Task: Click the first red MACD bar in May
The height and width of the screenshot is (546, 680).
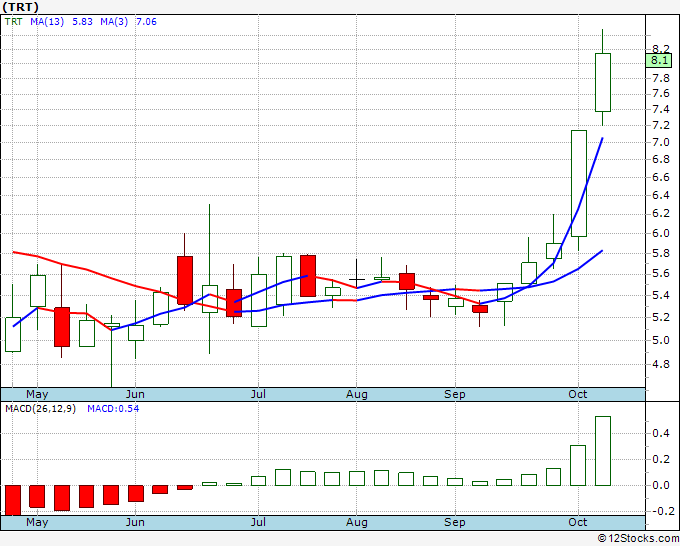Action: coord(13,499)
